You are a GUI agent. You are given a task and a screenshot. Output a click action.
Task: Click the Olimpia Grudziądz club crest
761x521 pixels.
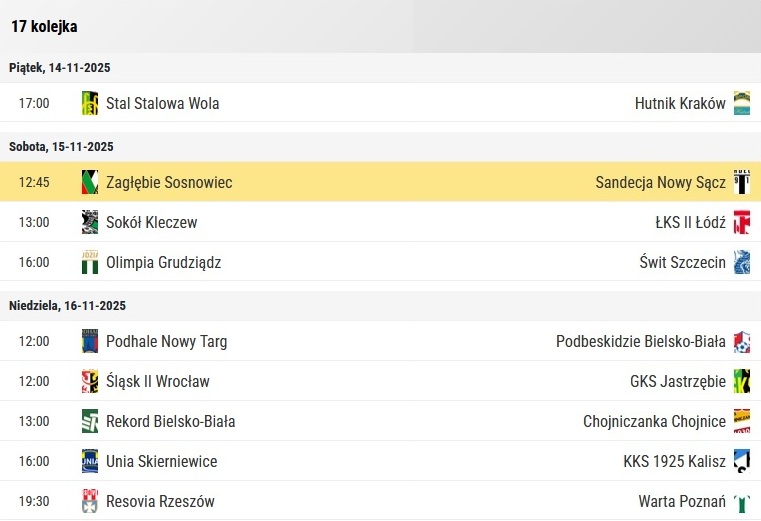(x=90, y=262)
